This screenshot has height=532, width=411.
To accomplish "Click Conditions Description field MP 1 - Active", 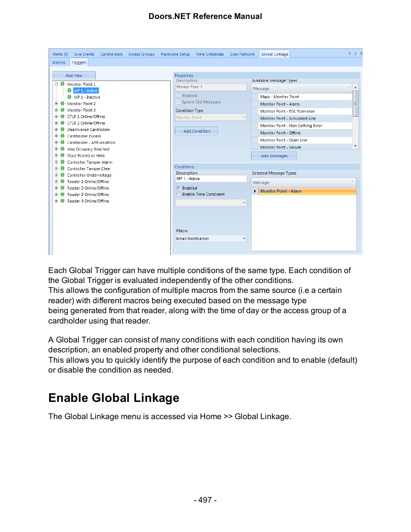I will click(x=211, y=179).
